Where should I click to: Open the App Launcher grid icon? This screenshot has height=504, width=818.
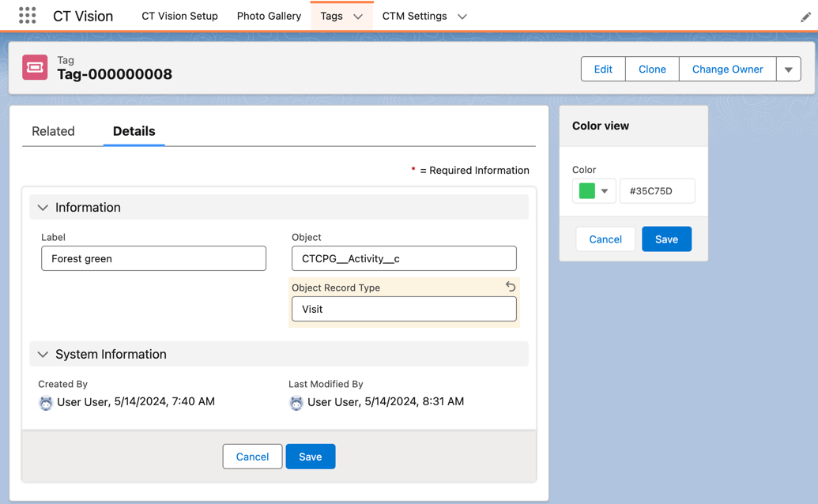[x=28, y=16]
